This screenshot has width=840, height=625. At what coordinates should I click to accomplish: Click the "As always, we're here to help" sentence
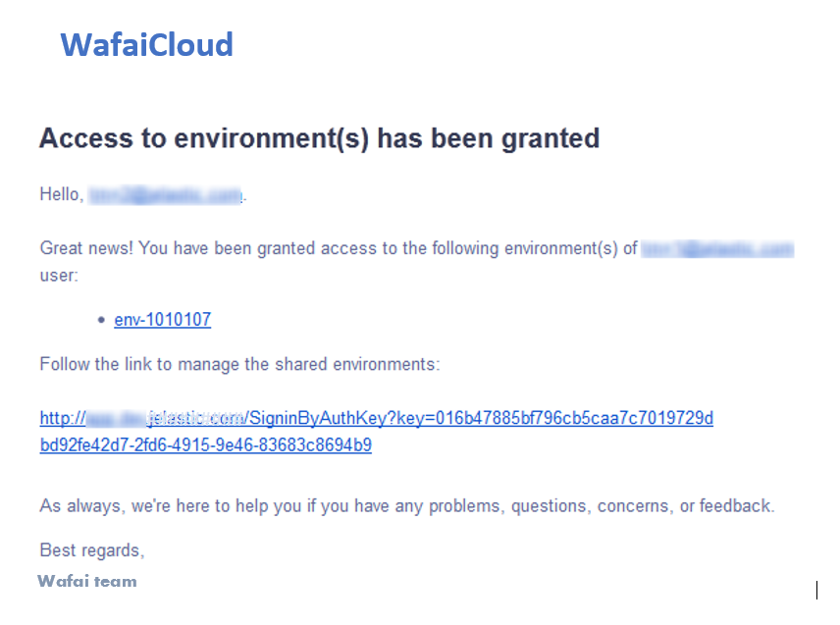click(x=407, y=506)
